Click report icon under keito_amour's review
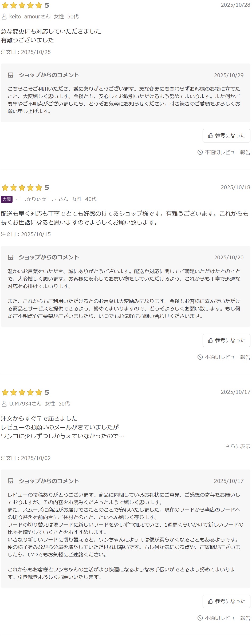This screenshot has height=644, width=252. (200, 152)
